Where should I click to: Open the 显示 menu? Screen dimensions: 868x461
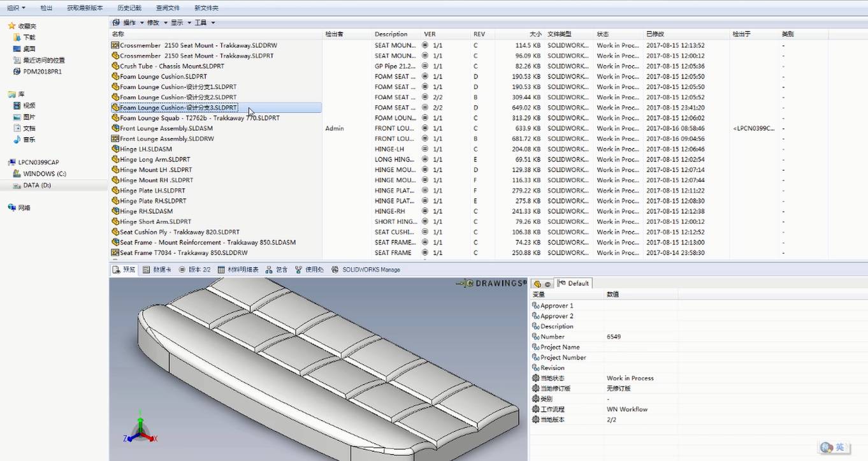(x=180, y=22)
